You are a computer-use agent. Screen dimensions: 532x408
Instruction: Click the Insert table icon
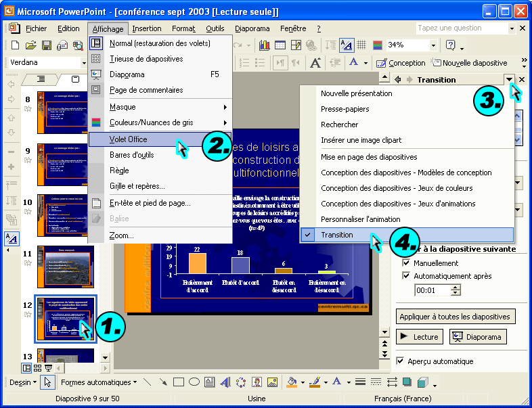280,45
